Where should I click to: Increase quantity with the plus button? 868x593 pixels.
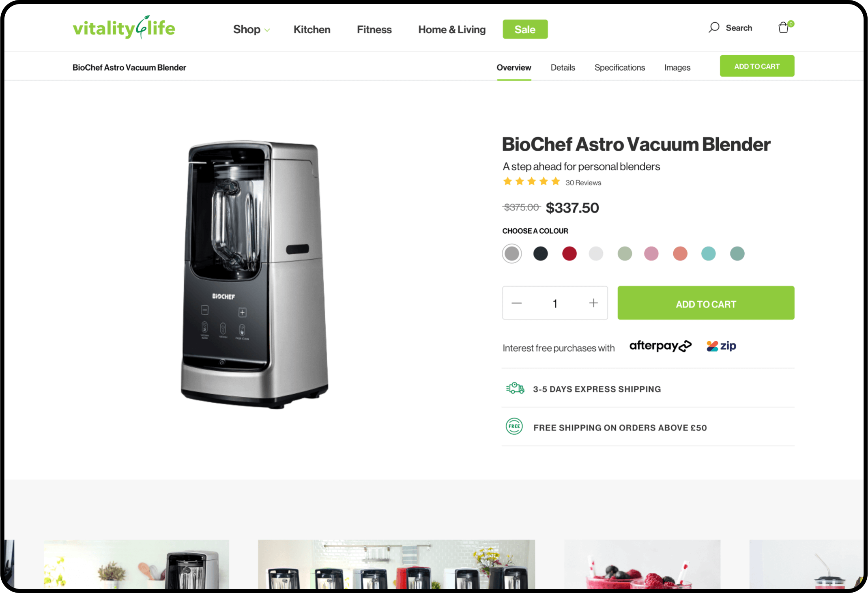point(593,303)
